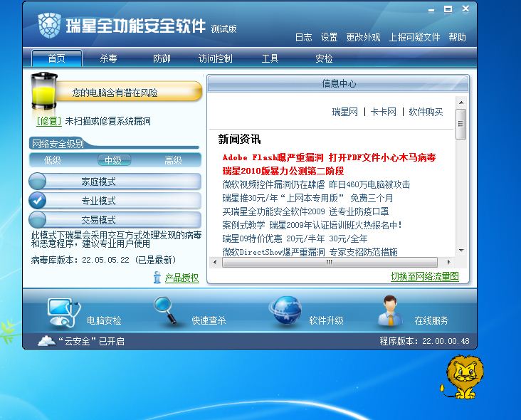This screenshot has width=521, height=420.
Task: Open 买瑞星全功能安全软件2009 news item
Action: pos(305,211)
